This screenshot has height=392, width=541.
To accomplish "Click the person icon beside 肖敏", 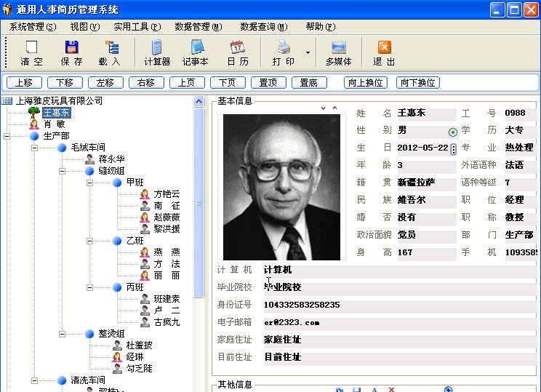I will [x=33, y=124].
